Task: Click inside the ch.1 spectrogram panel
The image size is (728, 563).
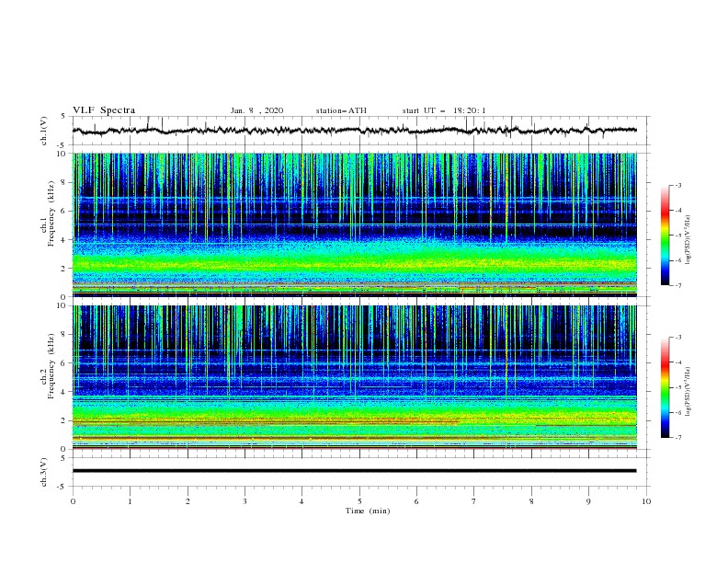Action: pyautogui.click(x=355, y=224)
